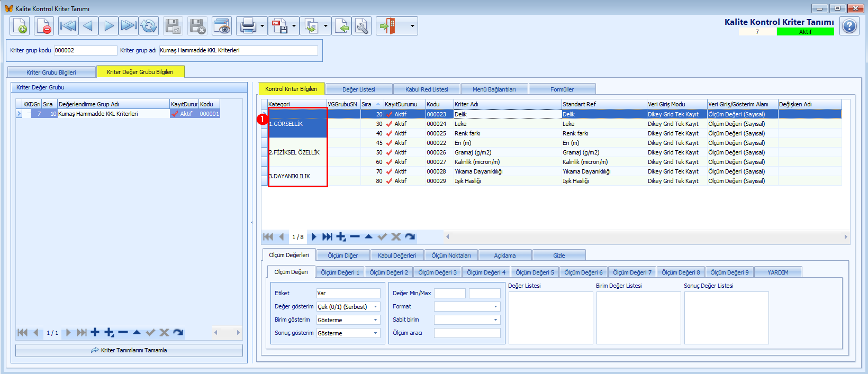The height and width of the screenshot is (374, 868).
Task: Toggle Aktif check mark for Işık Haslığı row
Action: click(x=390, y=181)
